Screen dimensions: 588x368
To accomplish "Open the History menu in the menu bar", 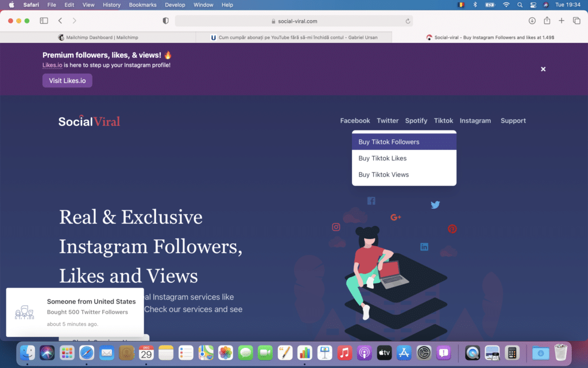I will [x=111, y=5].
